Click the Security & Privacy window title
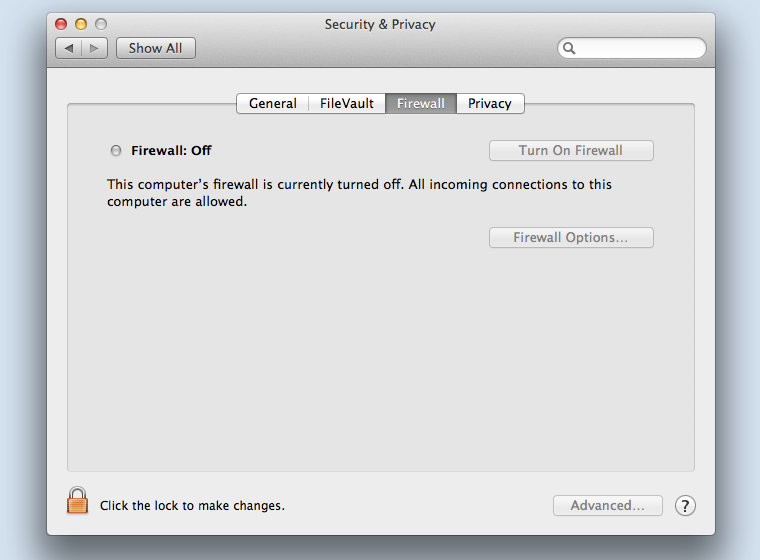760x560 pixels. 380,24
